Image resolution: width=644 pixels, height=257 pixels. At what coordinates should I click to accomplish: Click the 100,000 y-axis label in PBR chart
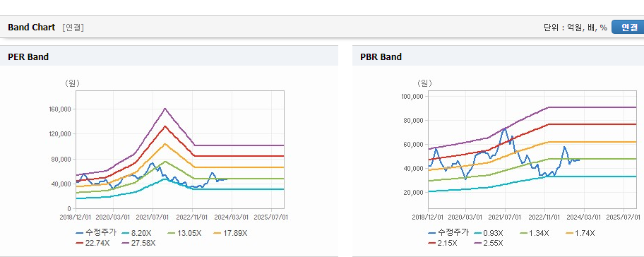412,97
